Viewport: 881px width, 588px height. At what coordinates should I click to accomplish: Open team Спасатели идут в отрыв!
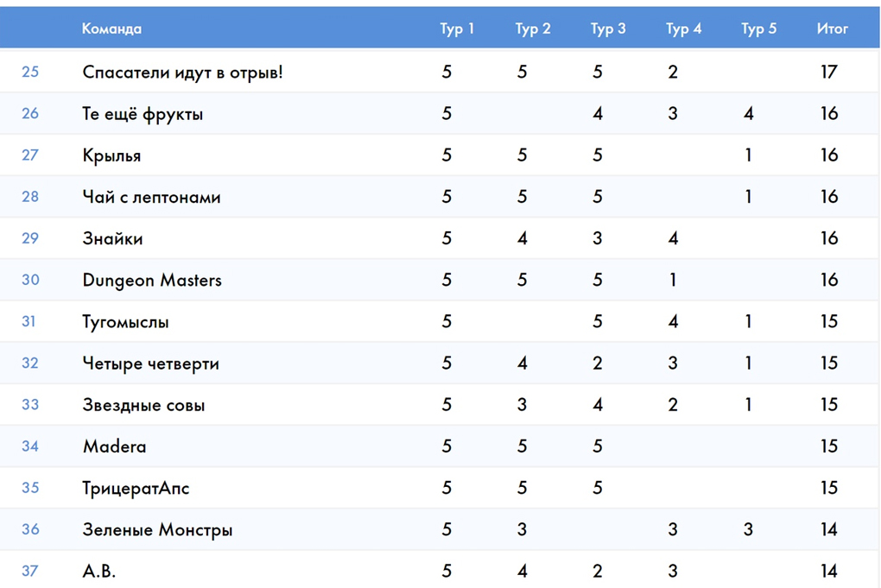point(182,73)
